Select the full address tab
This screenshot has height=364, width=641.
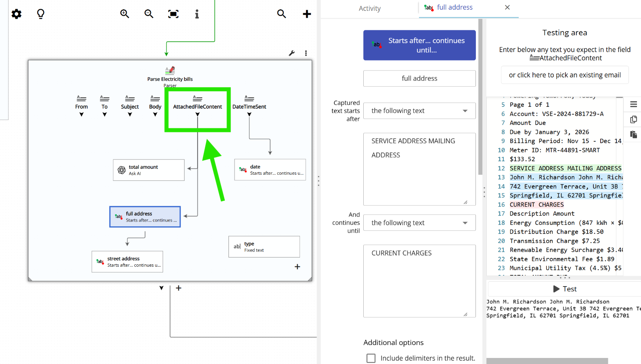point(455,8)
